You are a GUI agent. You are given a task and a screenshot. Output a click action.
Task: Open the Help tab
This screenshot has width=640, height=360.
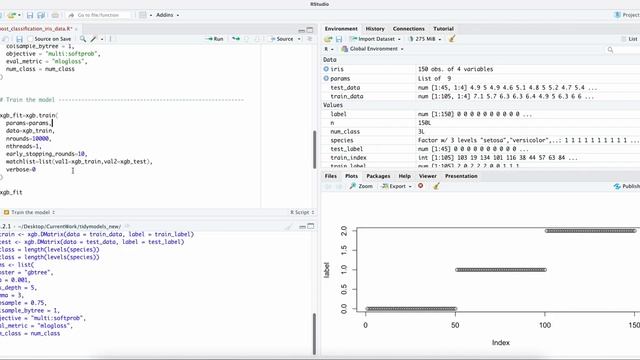[404, 176]
